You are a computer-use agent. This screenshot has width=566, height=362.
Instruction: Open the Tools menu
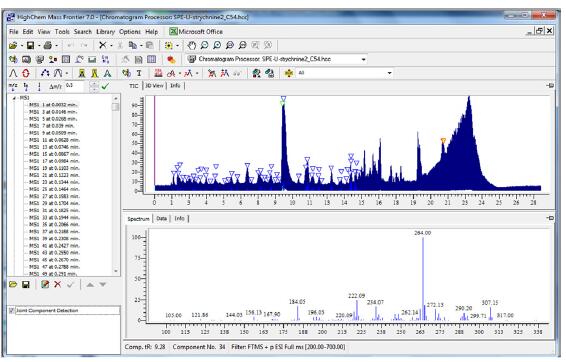pyautogui.click(x=62, y=32)
